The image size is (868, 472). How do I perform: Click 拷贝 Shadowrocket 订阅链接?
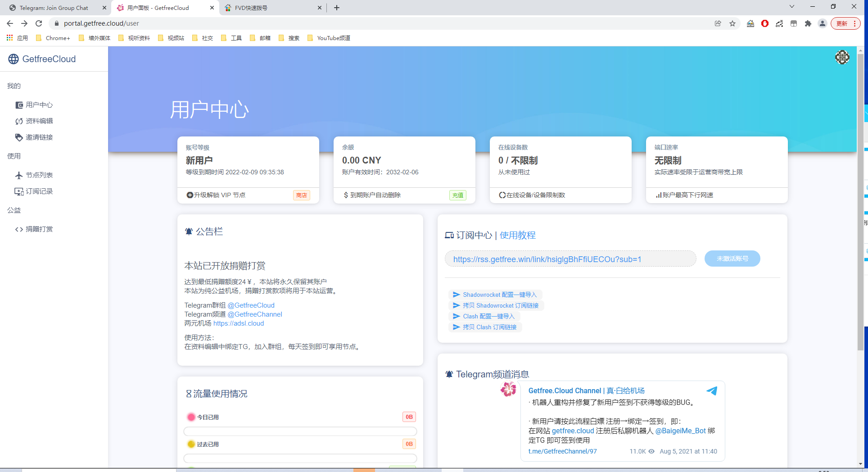coord(496,305)
